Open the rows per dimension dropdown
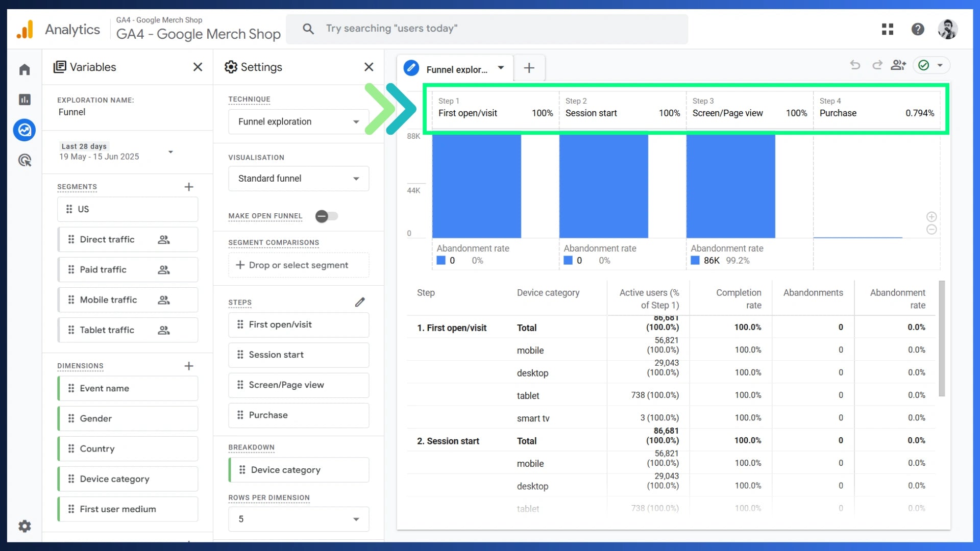Image resolution: width=980 pixels, height=551 pixels. click(299, 519)
